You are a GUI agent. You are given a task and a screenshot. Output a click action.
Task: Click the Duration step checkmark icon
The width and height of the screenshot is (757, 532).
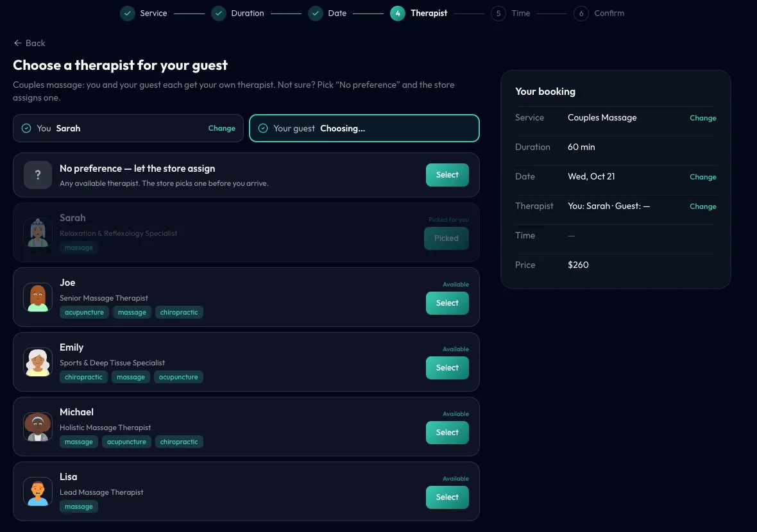click(x=219, y=13)
